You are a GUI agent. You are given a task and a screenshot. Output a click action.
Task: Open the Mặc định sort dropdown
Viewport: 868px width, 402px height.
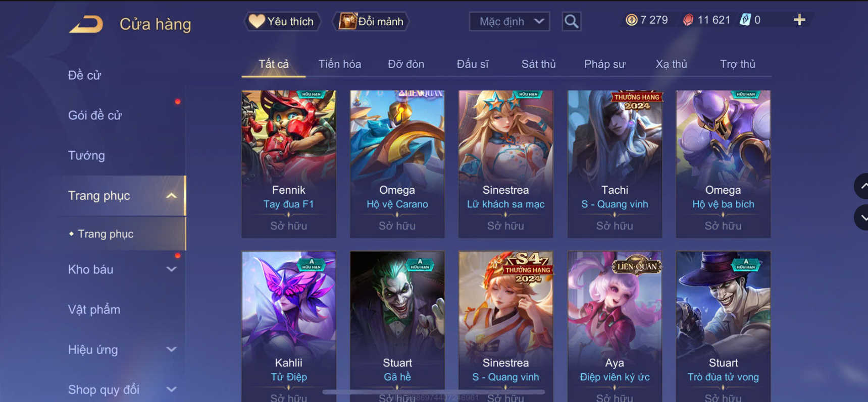509,22
